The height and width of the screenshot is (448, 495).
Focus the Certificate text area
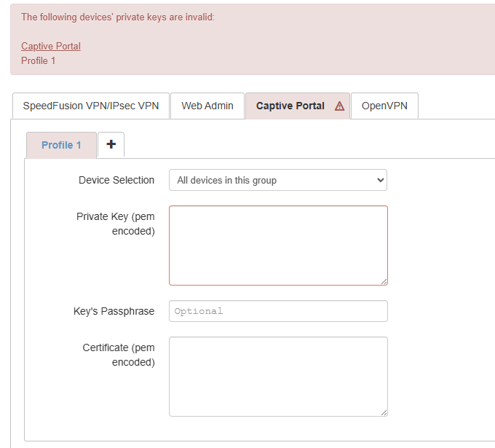tap(278, 377)
